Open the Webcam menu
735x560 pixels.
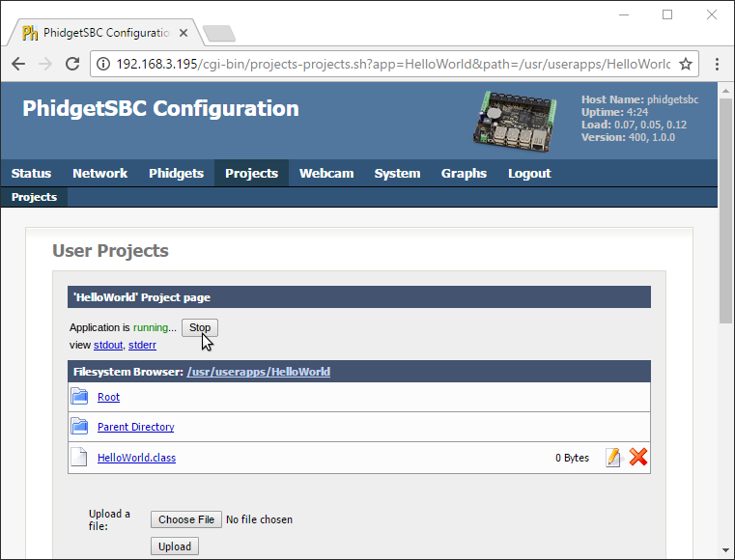click(326, 174)
